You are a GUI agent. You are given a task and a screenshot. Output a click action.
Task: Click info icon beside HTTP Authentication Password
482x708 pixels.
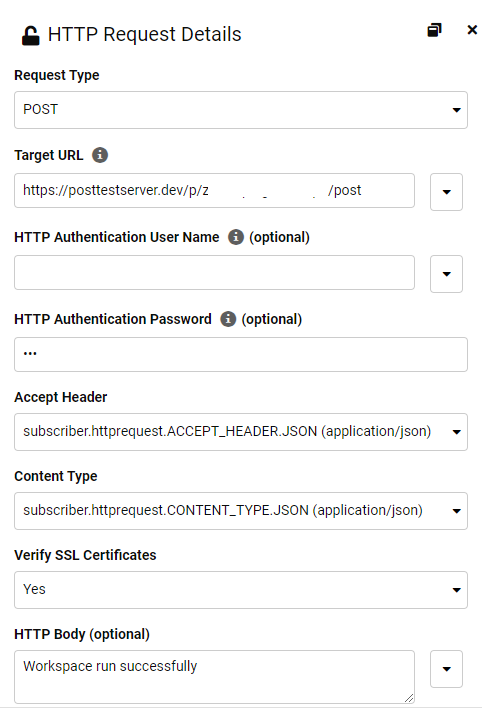click(x=228, y=319)
